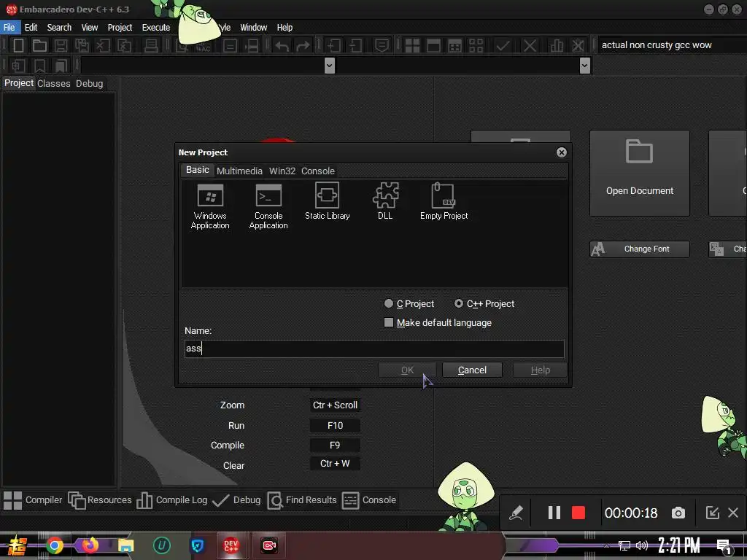
Task: Expand the first class browser dropdown arrow
Action: (x=329, y=65)
